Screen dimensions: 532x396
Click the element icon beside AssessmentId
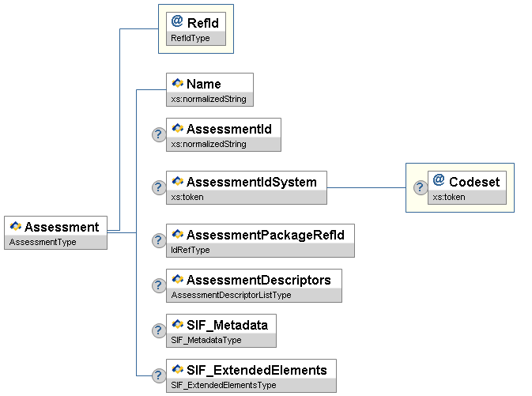coord(177,128)
